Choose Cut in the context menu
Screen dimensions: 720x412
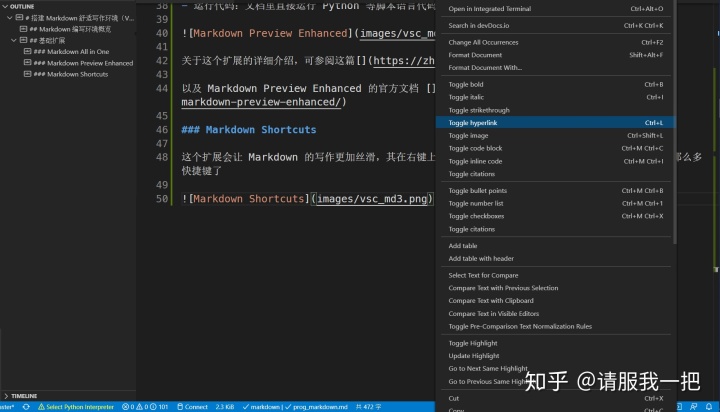pos(556,398)
